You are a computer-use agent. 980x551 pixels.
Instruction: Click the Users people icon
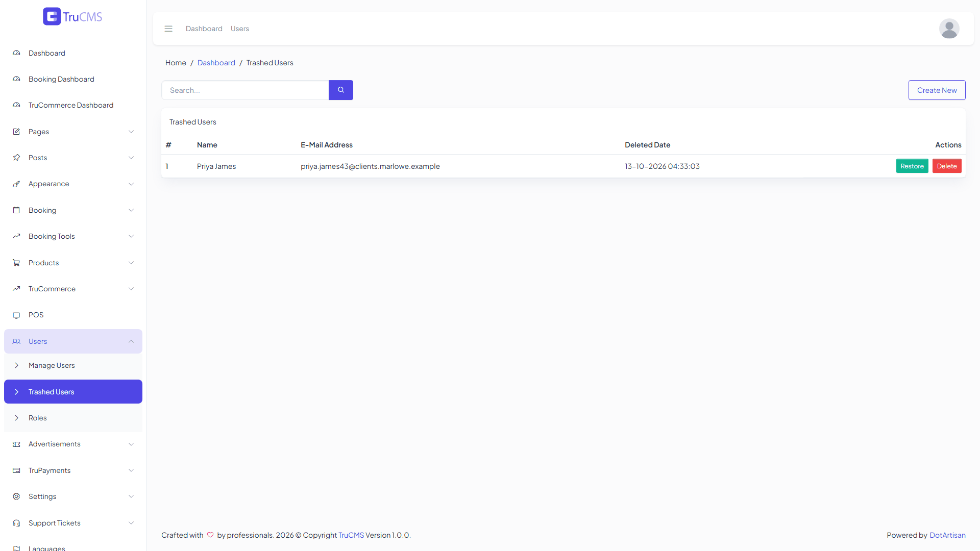pos(16,341)
